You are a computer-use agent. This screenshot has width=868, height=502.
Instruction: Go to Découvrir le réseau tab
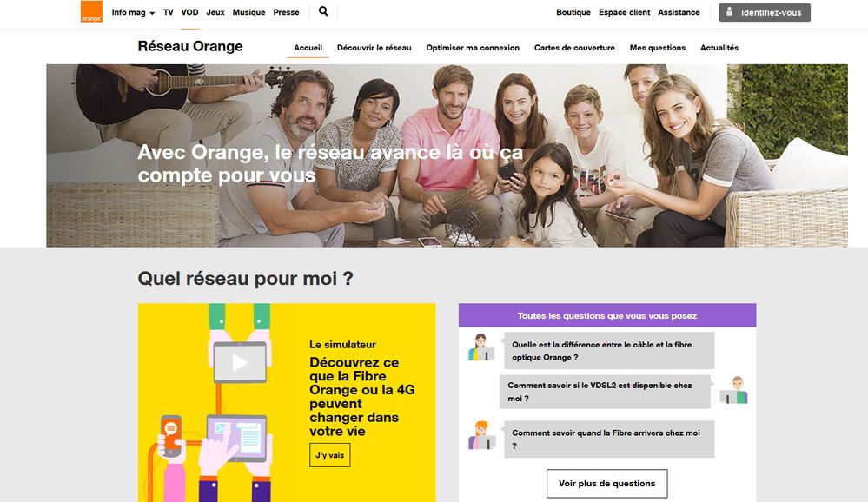click(374, 48)
